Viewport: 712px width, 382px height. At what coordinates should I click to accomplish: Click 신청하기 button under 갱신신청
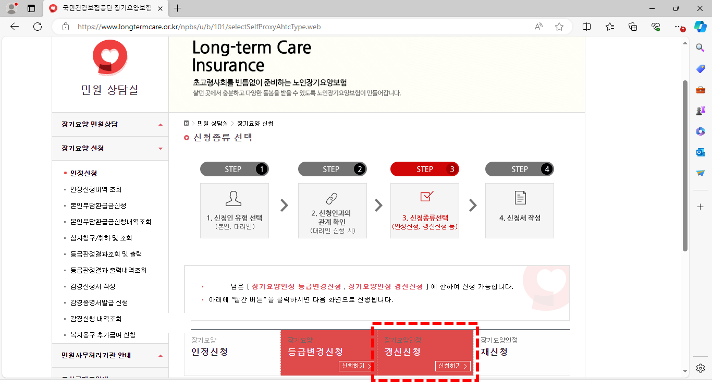(x=453, y=366)
